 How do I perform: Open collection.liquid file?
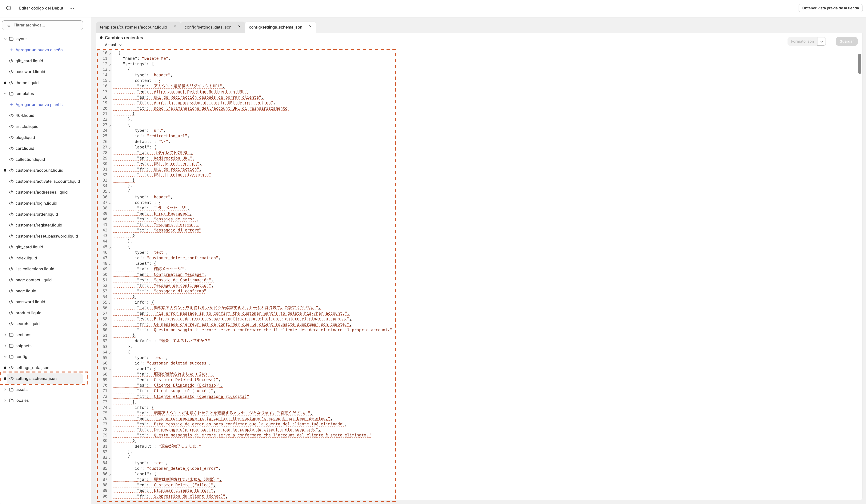coord(30,159)
